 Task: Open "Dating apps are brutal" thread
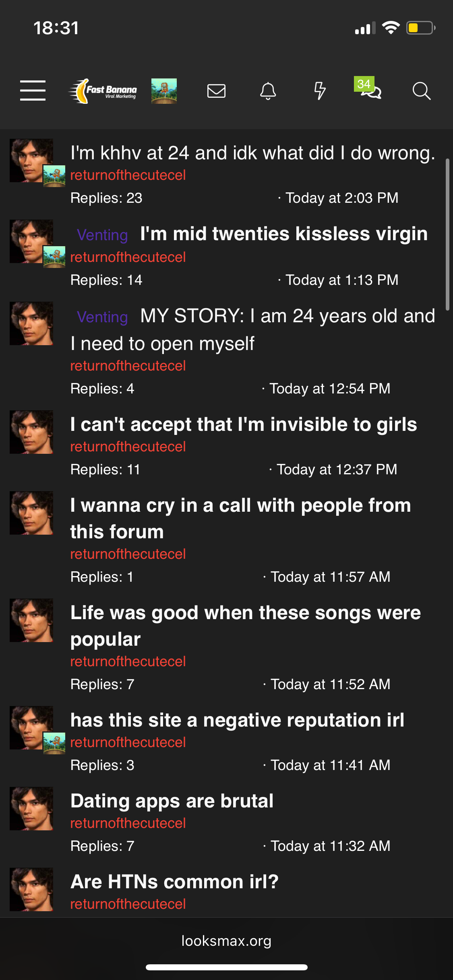[172, 801]
